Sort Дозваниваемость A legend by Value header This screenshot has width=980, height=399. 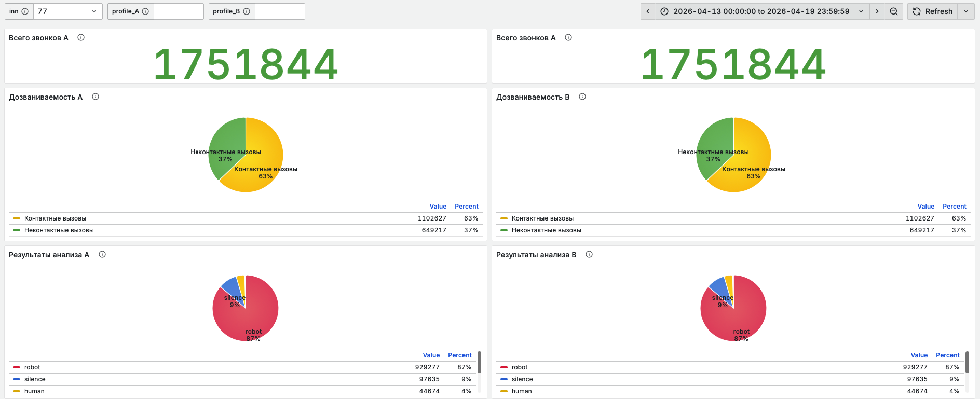(x=438, y=207)
